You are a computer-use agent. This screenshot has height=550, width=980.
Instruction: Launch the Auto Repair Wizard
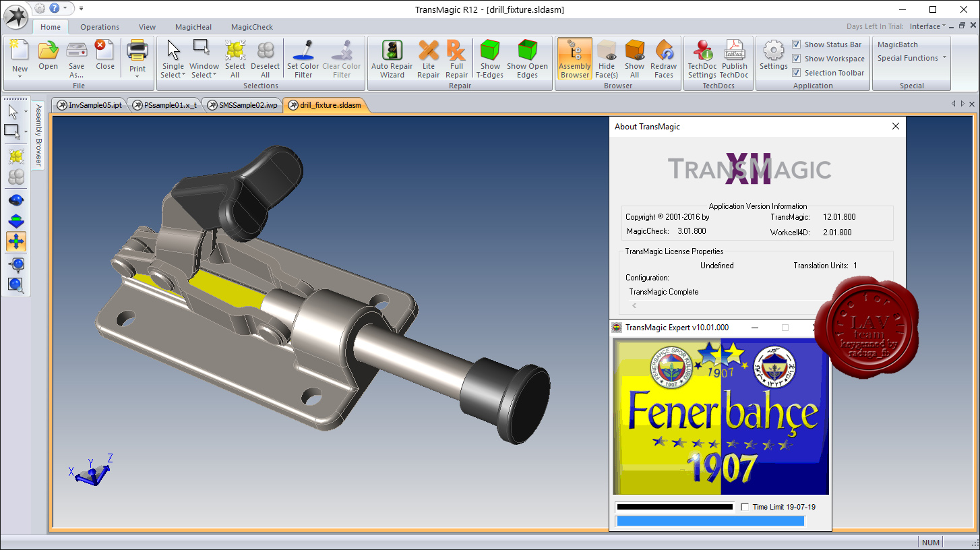(x=392, y=59)
